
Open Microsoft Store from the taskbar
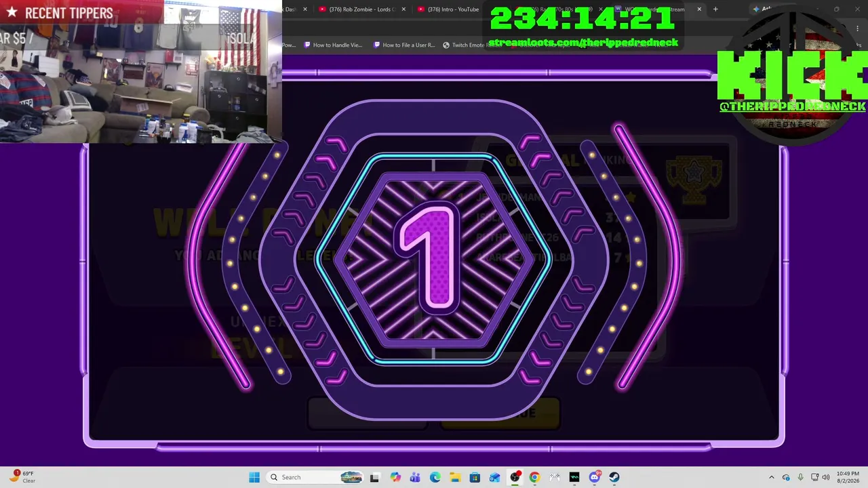coord(475,477)
